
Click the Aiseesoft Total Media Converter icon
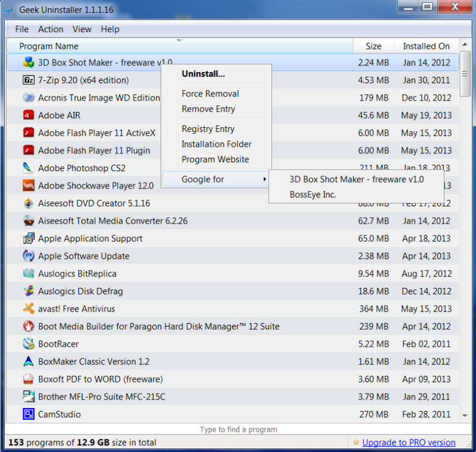(29, 221)
